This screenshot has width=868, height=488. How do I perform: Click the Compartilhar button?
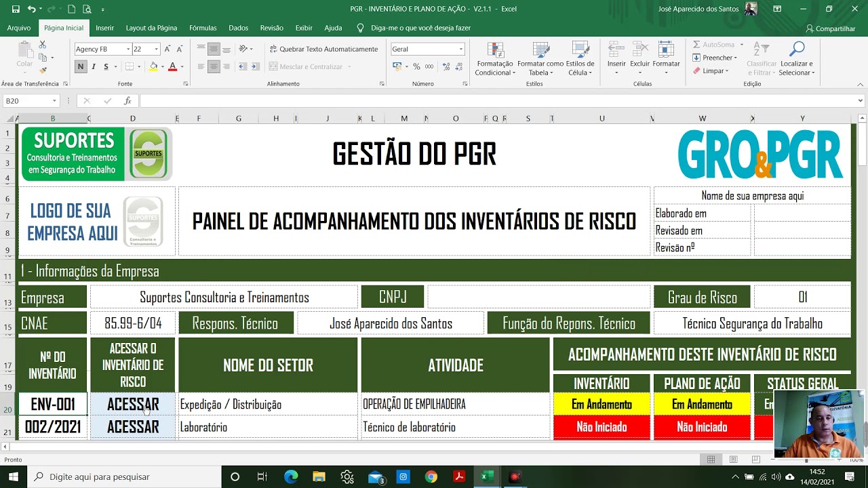click(x=831, y=28)
